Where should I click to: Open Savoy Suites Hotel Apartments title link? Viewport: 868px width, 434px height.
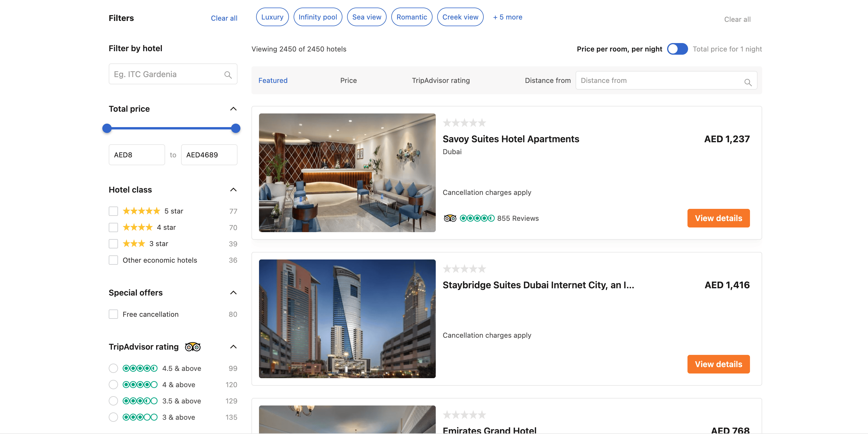coord(511,139)
